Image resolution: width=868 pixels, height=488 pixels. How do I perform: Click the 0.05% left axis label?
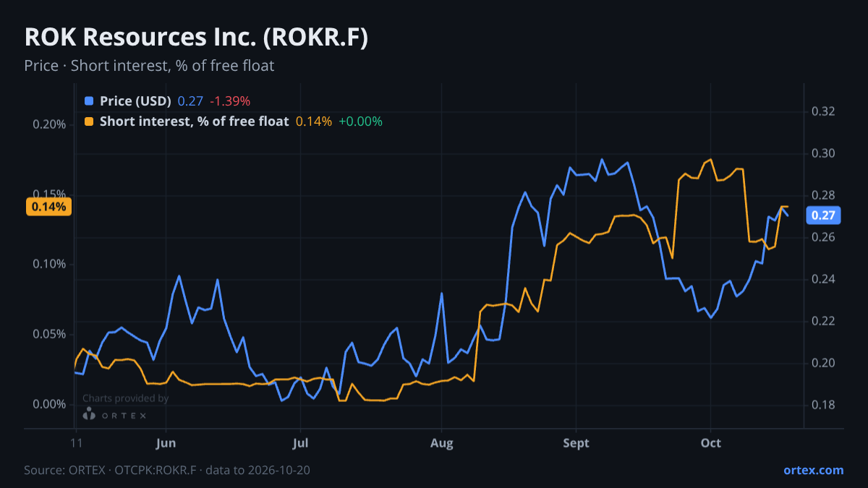[49, 335]
